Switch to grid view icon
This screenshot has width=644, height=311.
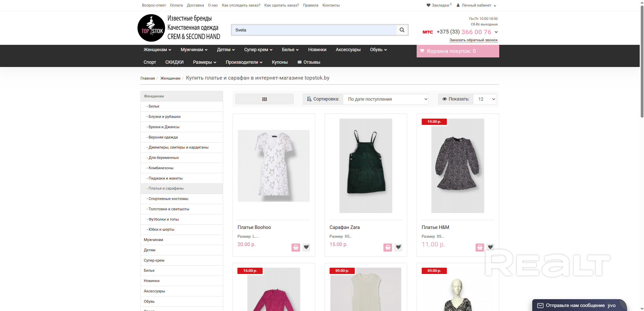pos(264,99)
